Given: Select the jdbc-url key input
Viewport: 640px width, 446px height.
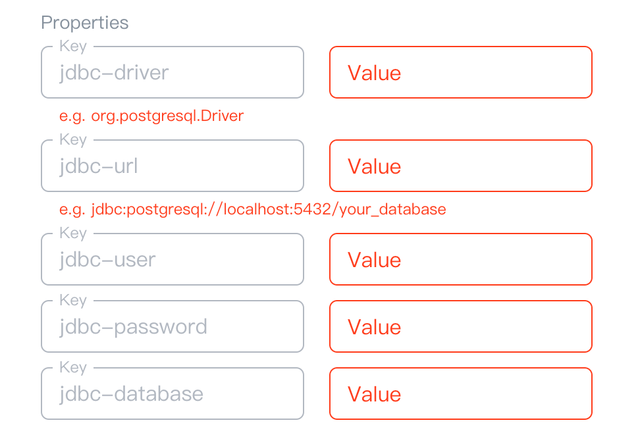Looking at the screenshot, I should [172, 166].
